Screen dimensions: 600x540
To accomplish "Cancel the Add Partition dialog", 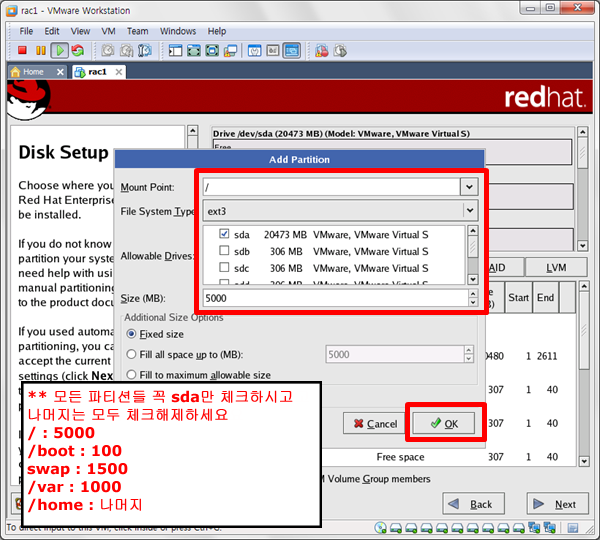I will coord(375,423).
